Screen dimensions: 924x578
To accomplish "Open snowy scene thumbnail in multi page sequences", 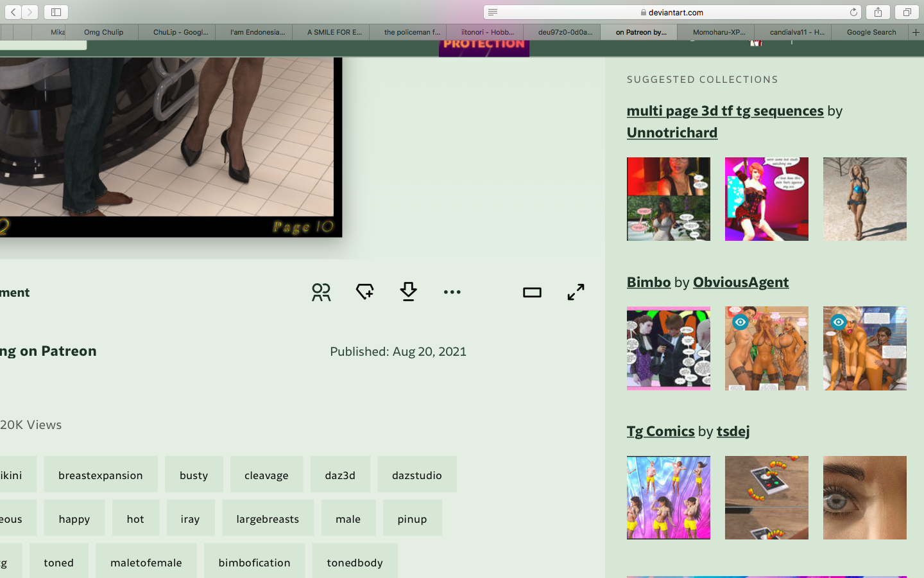I will tap(865, 199).
